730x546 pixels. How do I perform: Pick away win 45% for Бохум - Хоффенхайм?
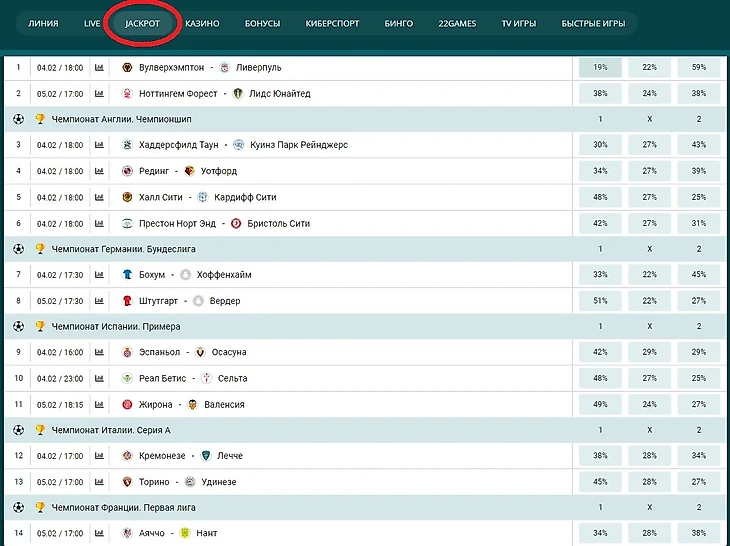click(x=699, y=275)
